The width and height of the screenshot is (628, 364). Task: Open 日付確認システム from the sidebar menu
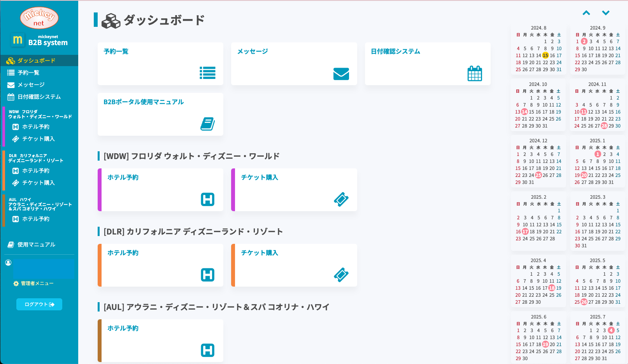coord(39,97)
